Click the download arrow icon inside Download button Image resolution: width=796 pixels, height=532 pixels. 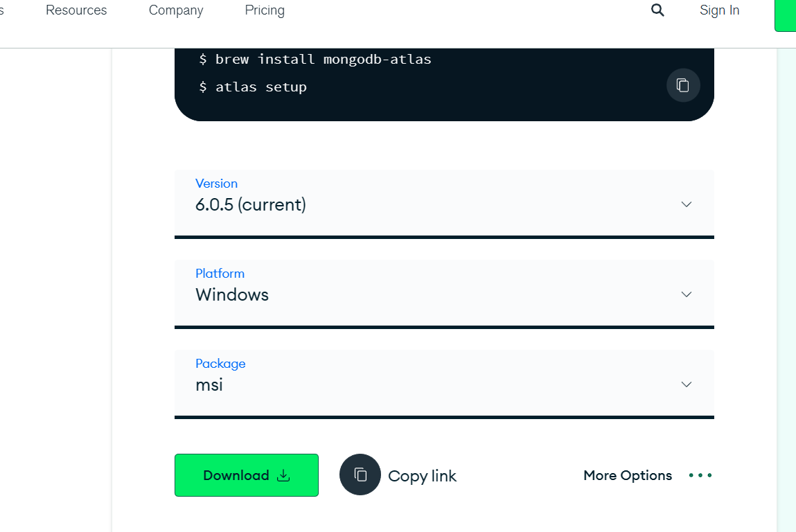pos(283,475)
